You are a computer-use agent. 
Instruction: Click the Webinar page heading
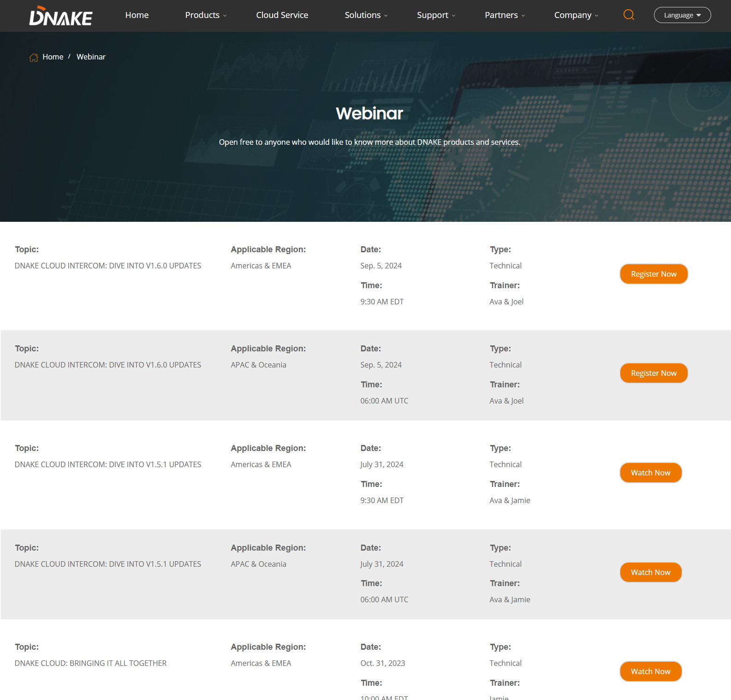[x=369, y=113]
